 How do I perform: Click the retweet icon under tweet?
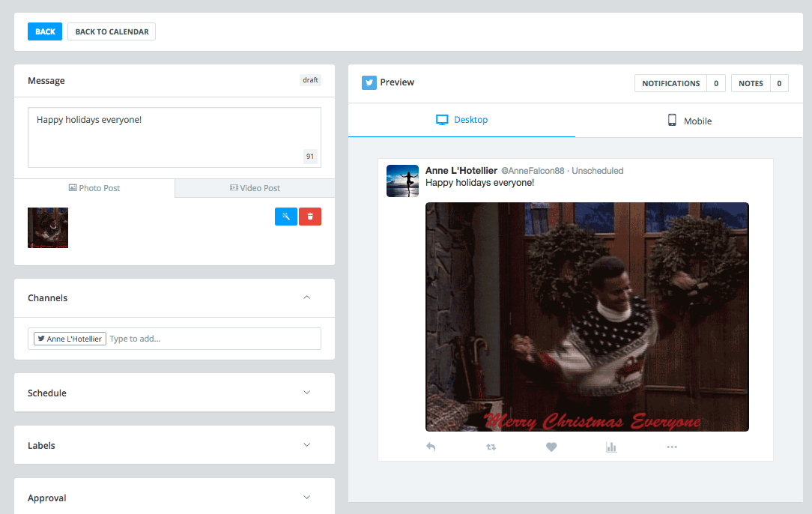[x=491, y=447]
